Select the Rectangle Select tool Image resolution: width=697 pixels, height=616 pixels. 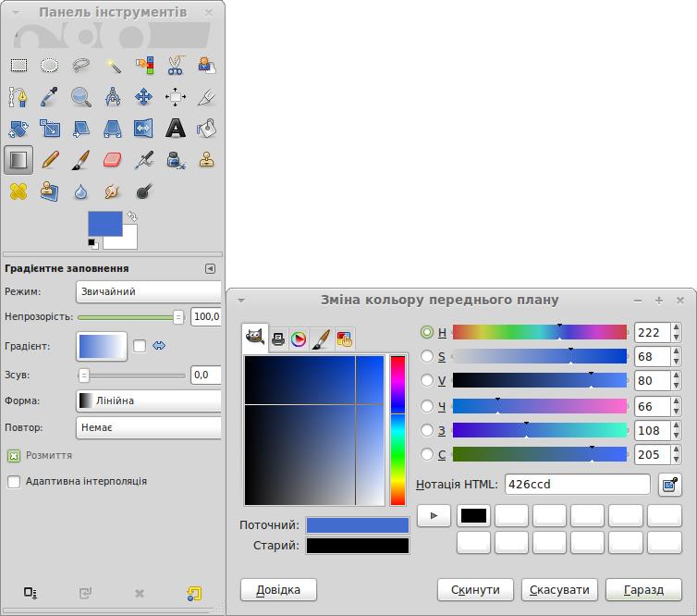pos(18,66)
